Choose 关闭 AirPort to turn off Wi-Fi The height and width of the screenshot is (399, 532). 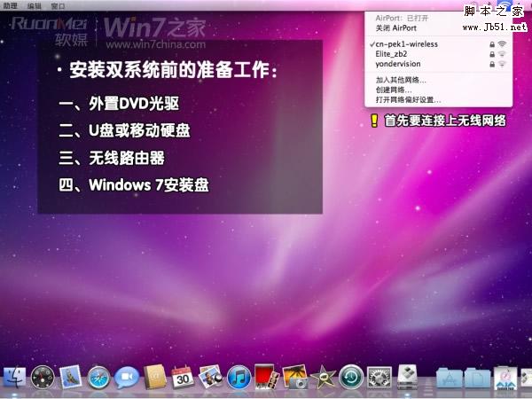[438, 28]
